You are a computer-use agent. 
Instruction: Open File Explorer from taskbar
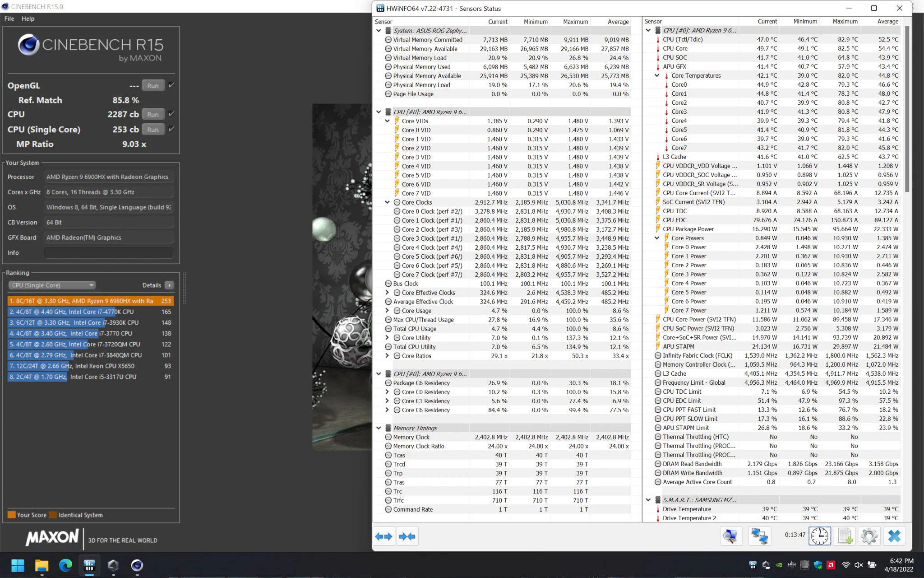pyautogui.click(x=42, y=565)
